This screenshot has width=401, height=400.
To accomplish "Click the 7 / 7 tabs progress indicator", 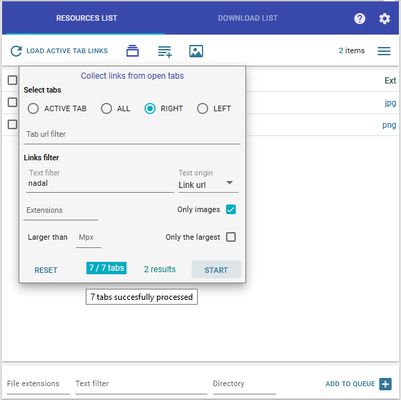I will click(106, 268).
